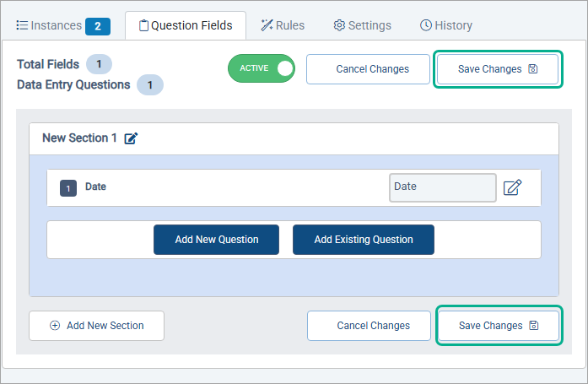
Task: View the History tab
Action: pyautogui.click(x=445, y=25)
